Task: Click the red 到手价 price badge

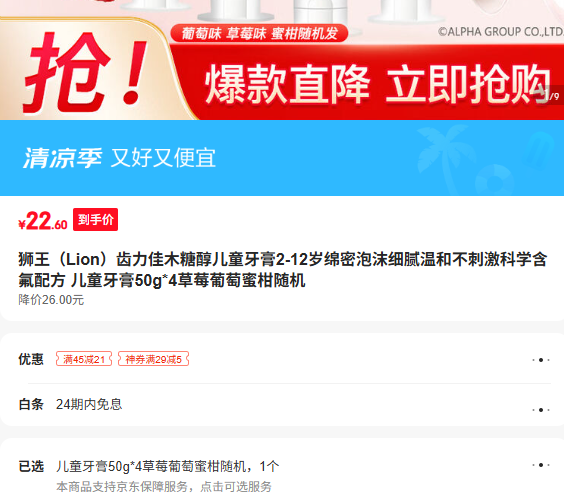Action: [96, 219]
